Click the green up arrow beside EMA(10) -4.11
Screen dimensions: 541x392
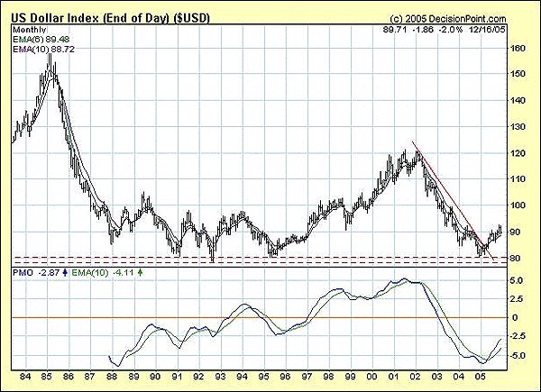pyautogui.click(x=140, y=273)
